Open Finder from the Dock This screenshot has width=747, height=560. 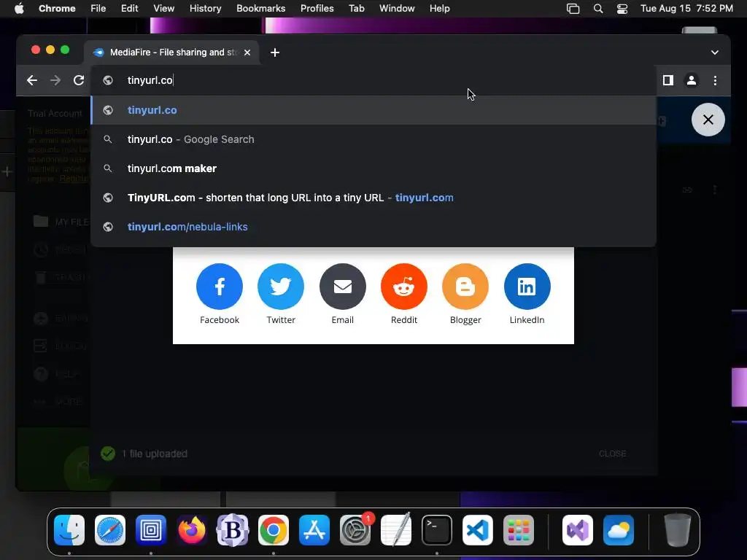point(69,530)
